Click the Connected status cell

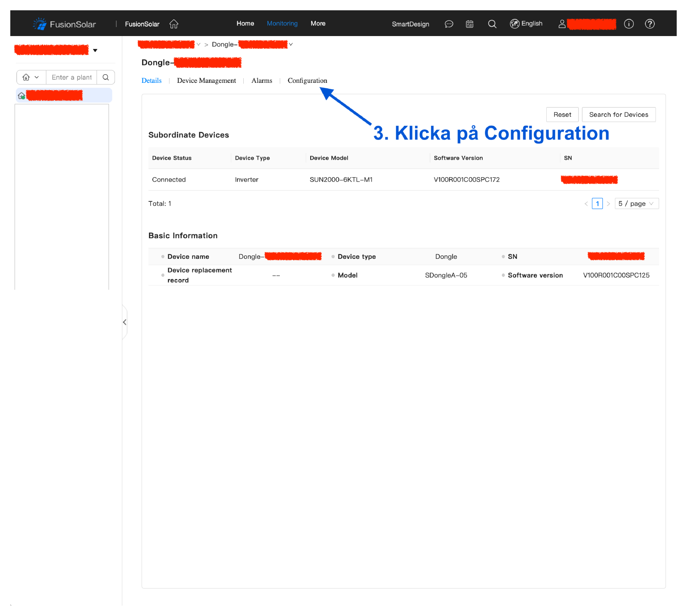point(169,179)
